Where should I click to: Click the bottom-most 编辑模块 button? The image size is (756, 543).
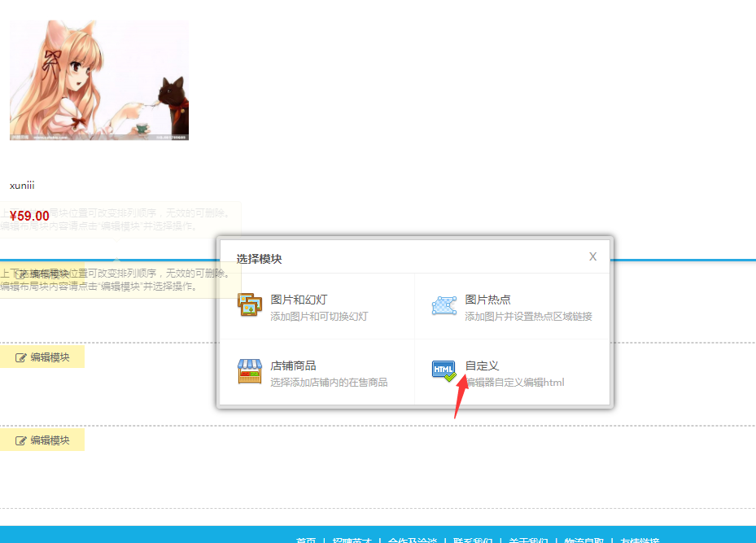tap(42, 440)
